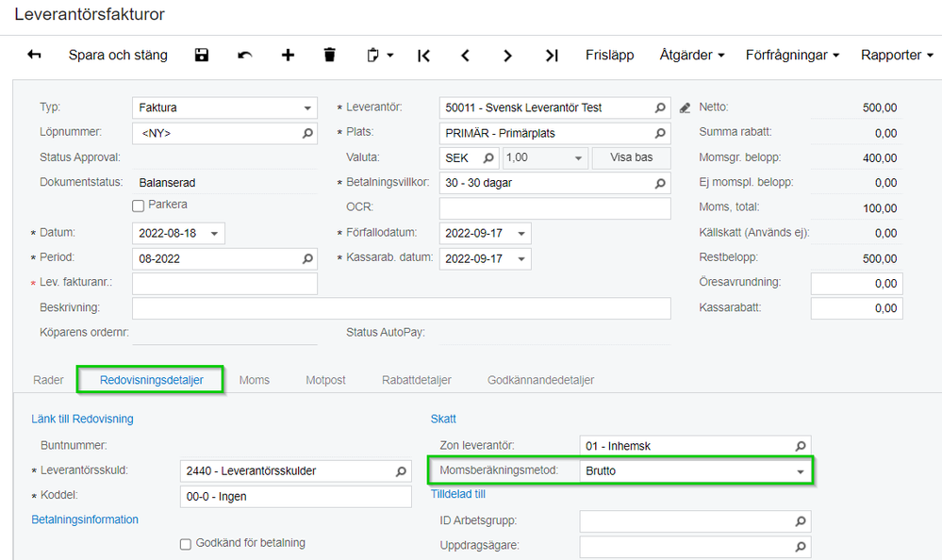Click the Visa bas button
Screen dimensions: 942x560
(x=631, y=157)
